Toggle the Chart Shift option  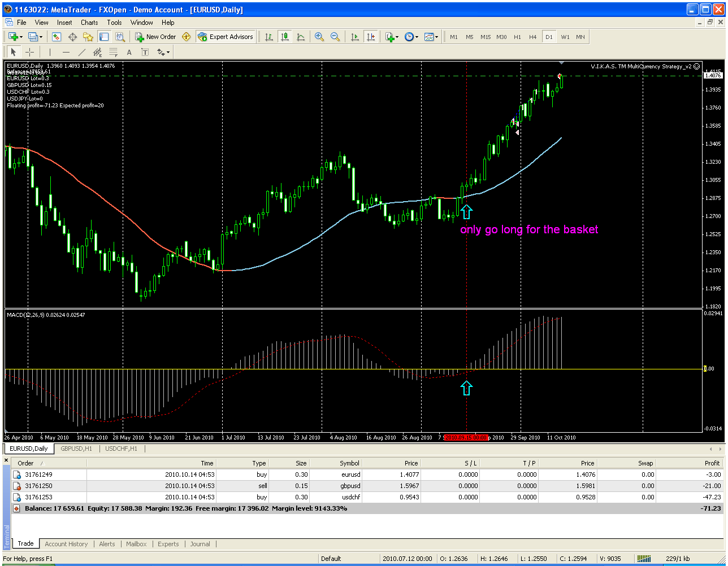(x=371, y=37)
